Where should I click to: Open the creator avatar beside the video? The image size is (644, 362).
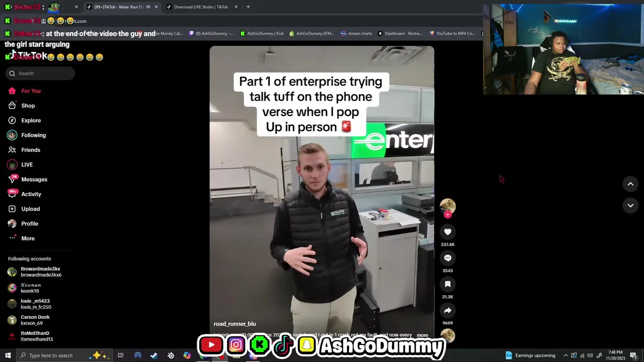tap(448, 206)
